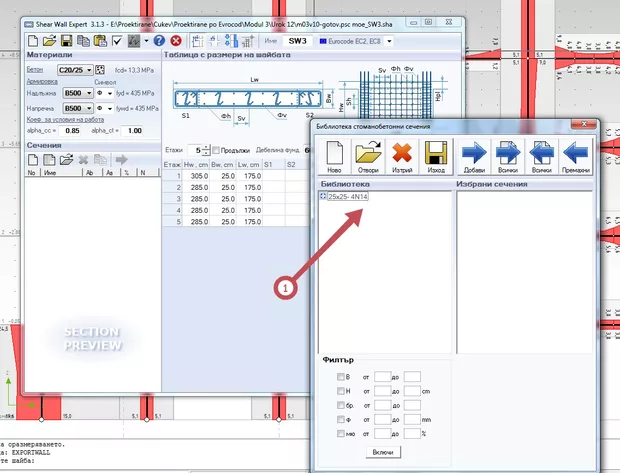Screen dimensions: 620x473
Task: Click the Премахни blue left arrow button
Action: pos(575,157)
